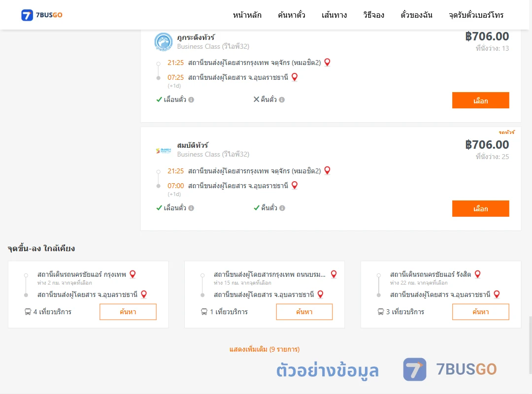
Task: Click bus icon beside 4 เที่ยวบริการ
Action: (28, 312)
